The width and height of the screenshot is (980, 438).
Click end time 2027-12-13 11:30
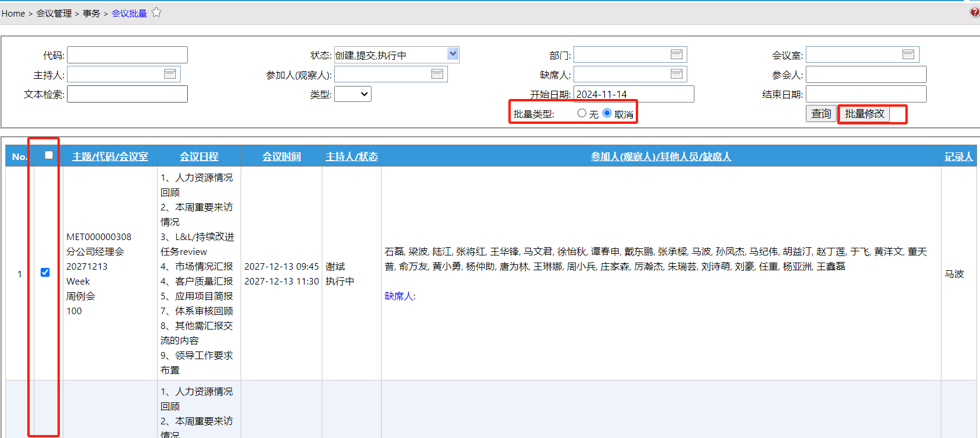pyautogui.click(x=281, y=281)
